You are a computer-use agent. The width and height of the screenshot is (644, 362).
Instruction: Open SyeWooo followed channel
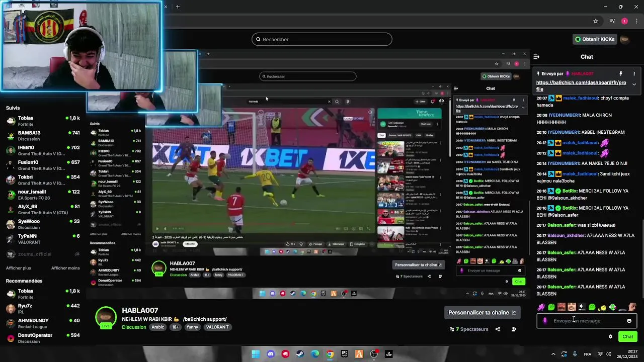click(43, 224)
